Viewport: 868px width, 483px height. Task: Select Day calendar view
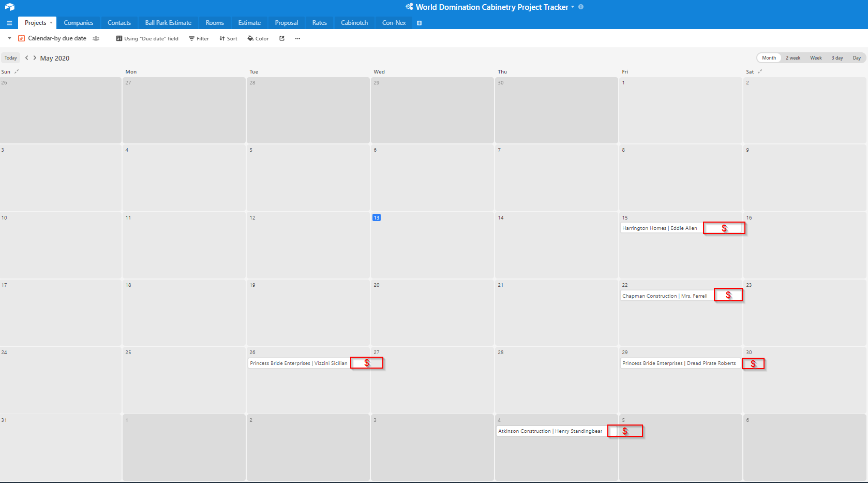pyautogui.click(x=857, y=58)
